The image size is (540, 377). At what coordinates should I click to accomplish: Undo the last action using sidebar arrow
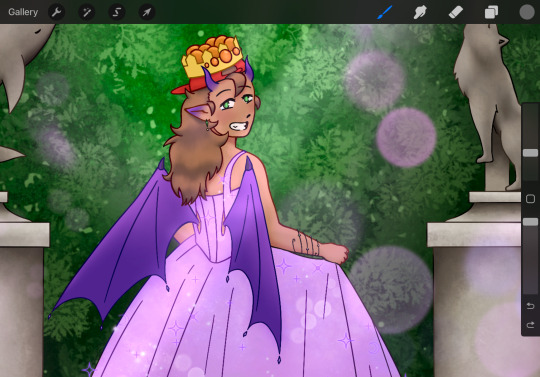coord(530,305)
